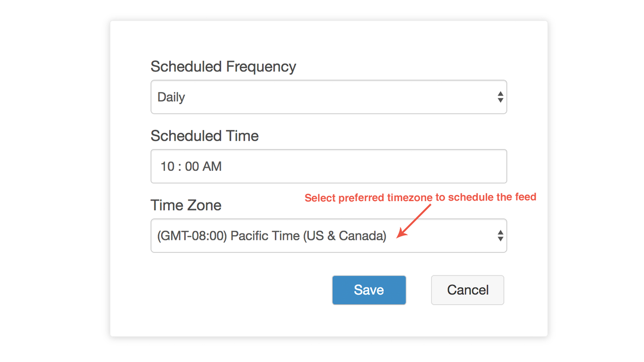Click the Time Zone dropdown's stepper arrows
The height and width of the screenshot is (362, 644).
click(500, 235)
